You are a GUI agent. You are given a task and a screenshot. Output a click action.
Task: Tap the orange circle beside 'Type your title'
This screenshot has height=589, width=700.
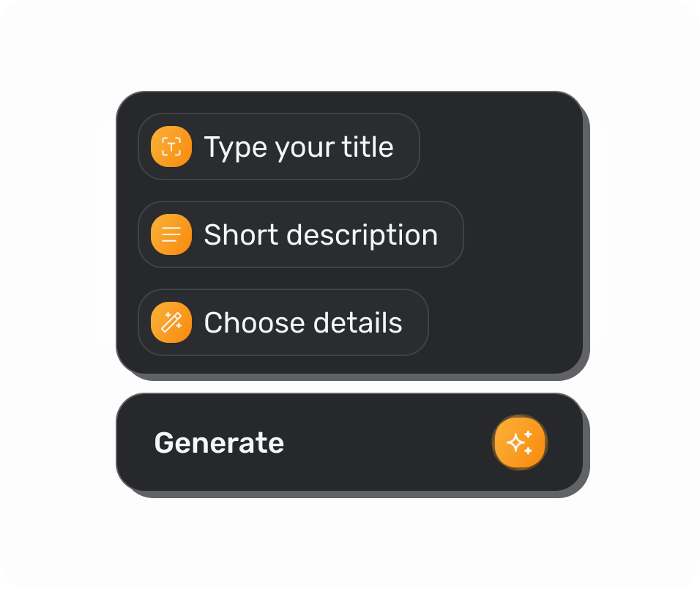pos(169,147)
